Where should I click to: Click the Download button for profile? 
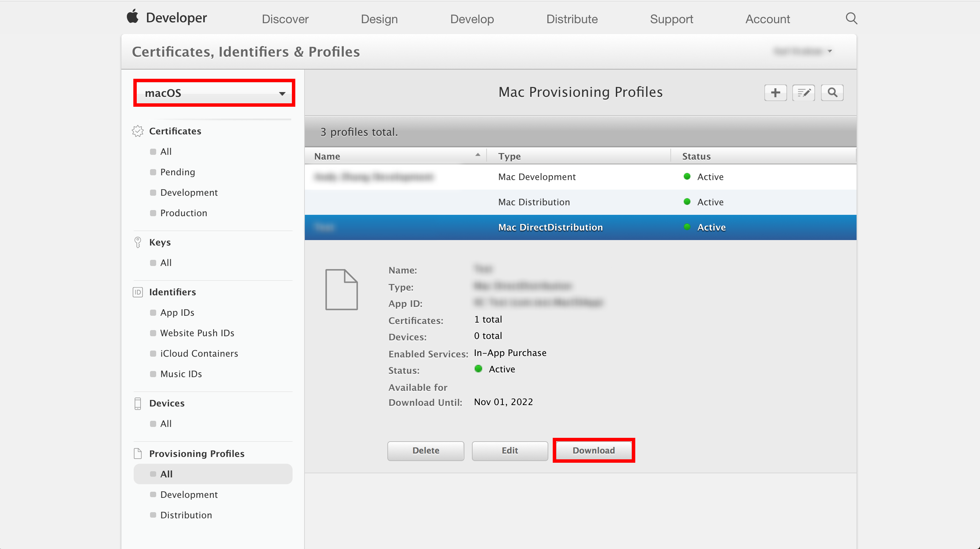tap(594, 450)
